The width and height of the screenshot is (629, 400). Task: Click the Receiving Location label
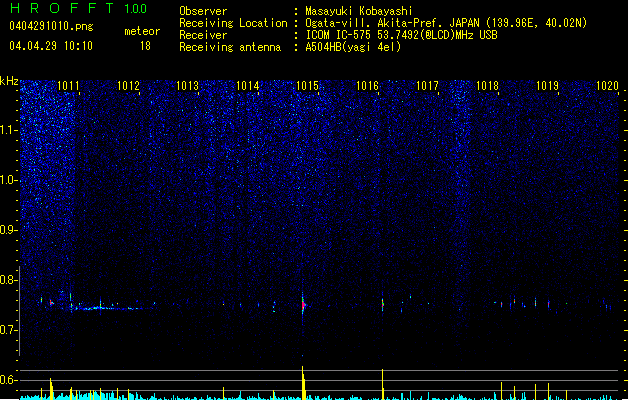[x=233, y=23]
